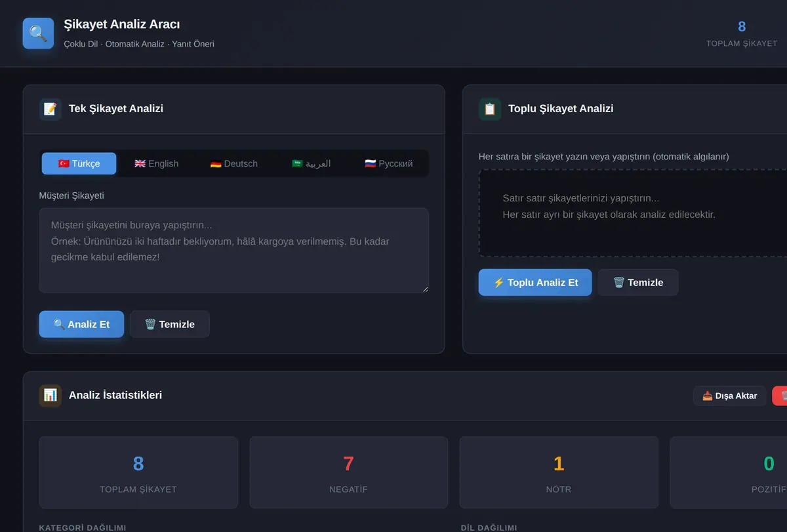Click the Analiz İstatistikleri heading
This screenshot has height=532, width=787.
[x=115, y=396]
